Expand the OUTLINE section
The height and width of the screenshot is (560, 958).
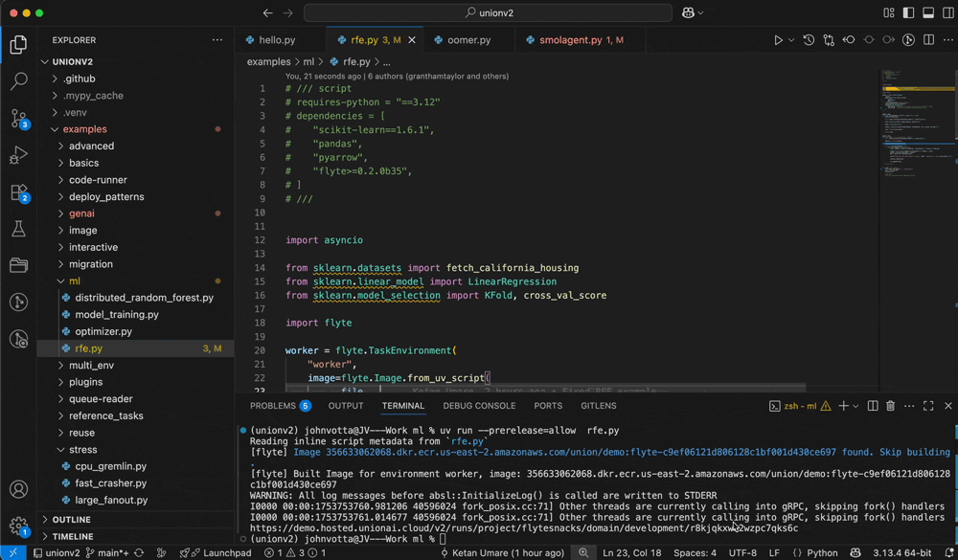point(72,520)
